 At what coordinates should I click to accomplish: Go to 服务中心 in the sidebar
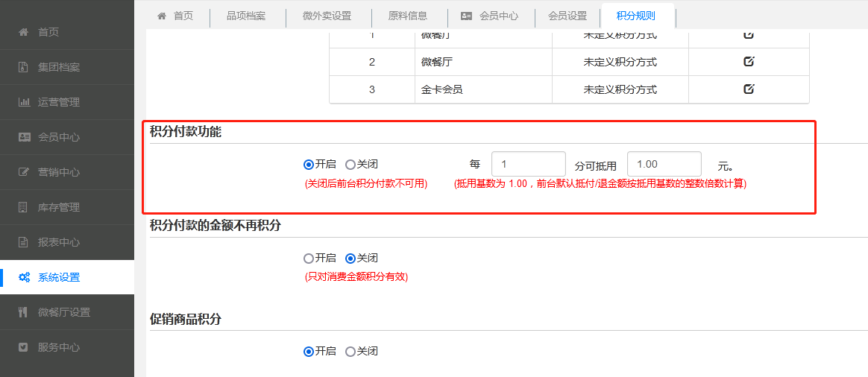coord(59,347)
